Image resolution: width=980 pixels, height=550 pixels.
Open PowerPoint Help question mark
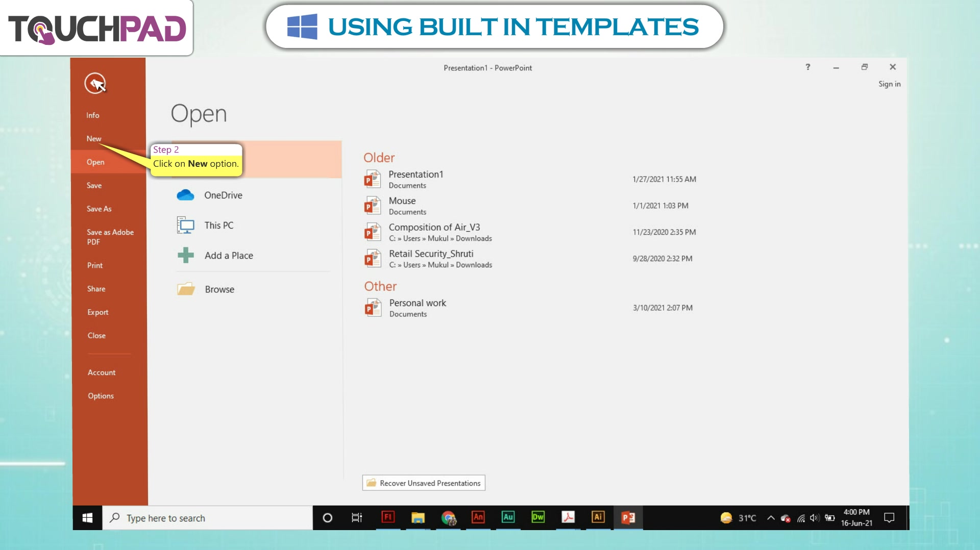(807, 67)
